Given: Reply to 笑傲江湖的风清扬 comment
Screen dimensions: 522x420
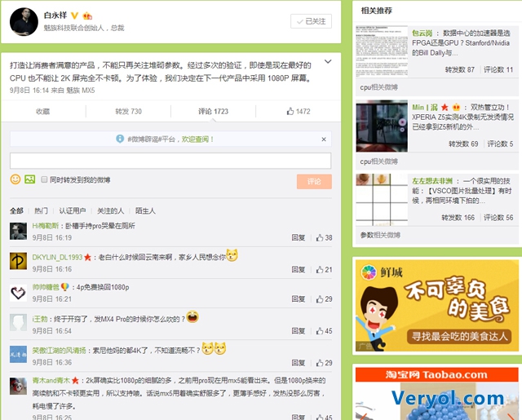Looking at the screenshot, I should coord(299,363).
